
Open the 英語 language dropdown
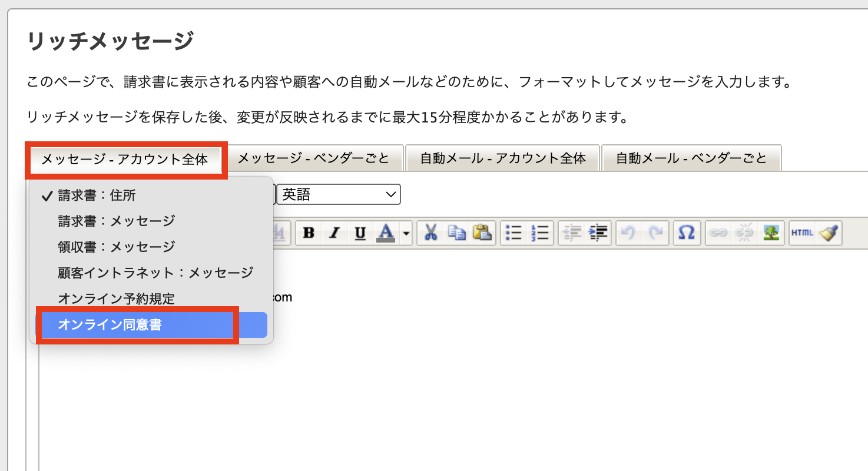[338, 195]
